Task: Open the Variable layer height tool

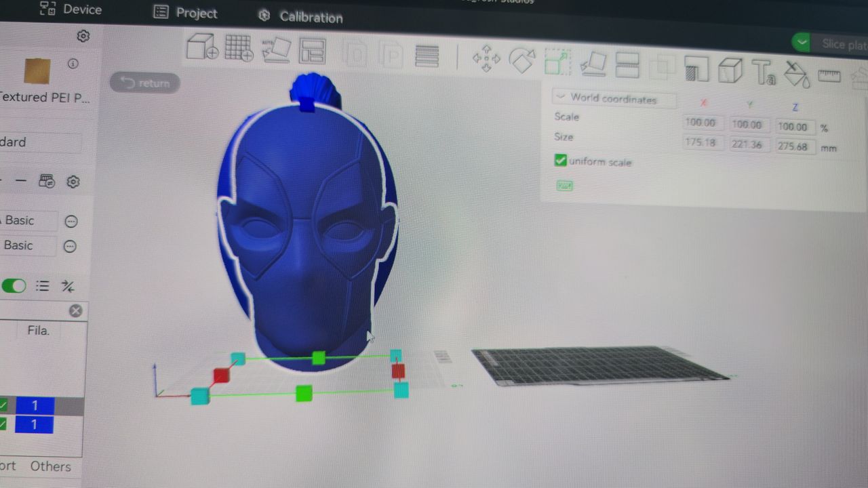Action: 427,56
